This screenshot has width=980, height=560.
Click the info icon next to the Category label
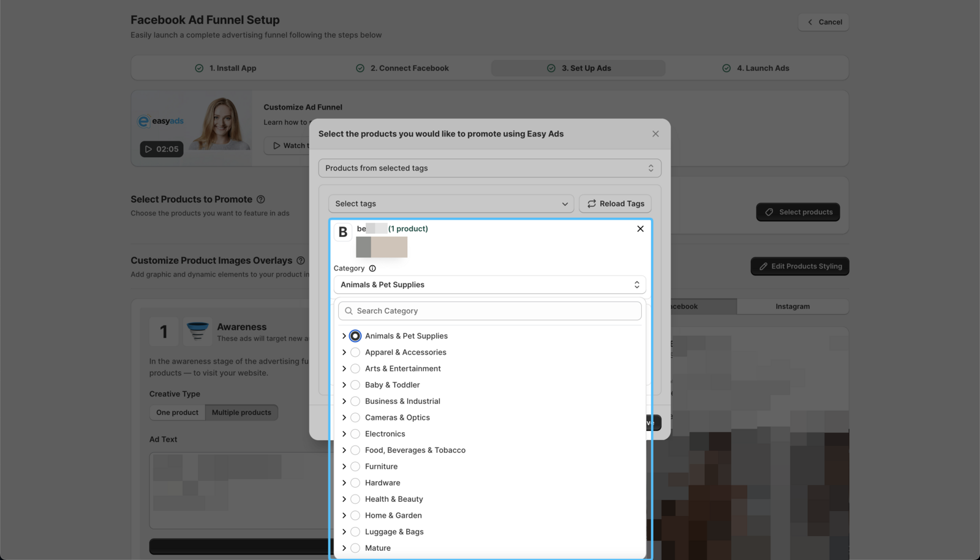tap(372, 268)
